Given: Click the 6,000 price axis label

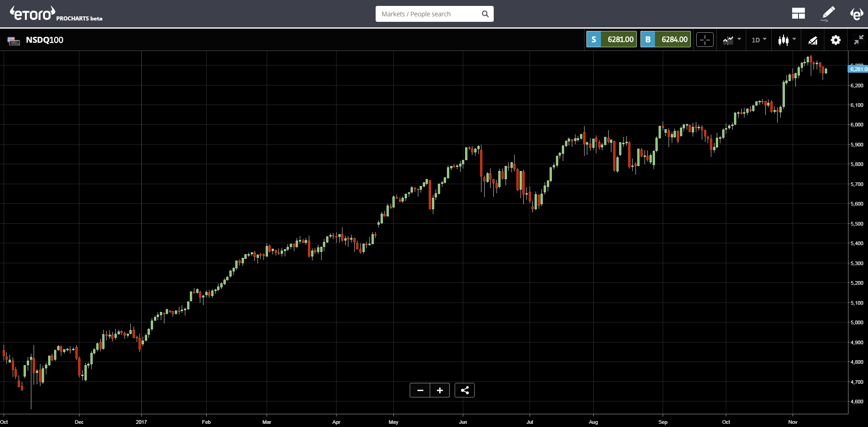Looking at the screenshot, I should click(857, 125).
